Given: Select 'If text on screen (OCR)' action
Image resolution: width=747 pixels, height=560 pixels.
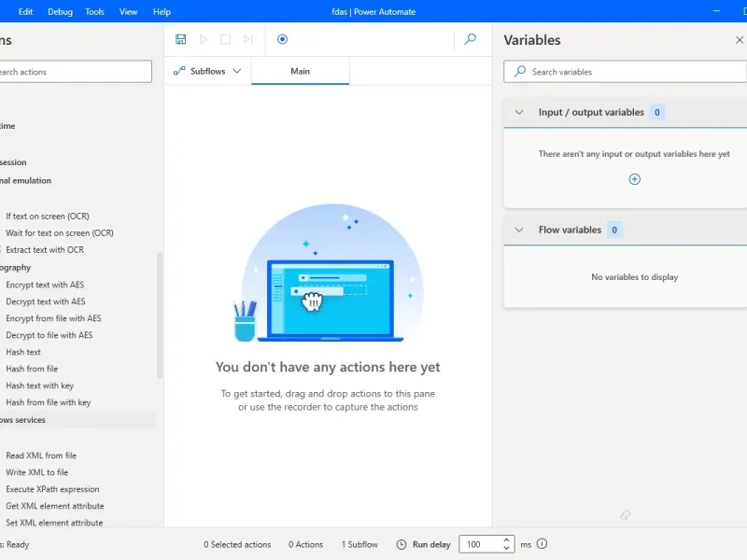Looking at the screenshot, I should [x=48, y=217].
